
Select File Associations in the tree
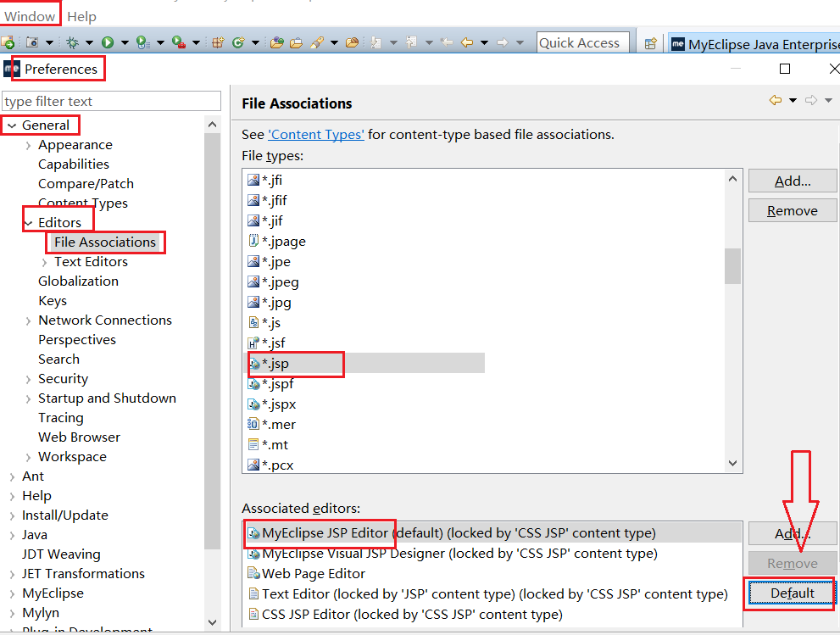pyautogui.click(x=105, y=242)
